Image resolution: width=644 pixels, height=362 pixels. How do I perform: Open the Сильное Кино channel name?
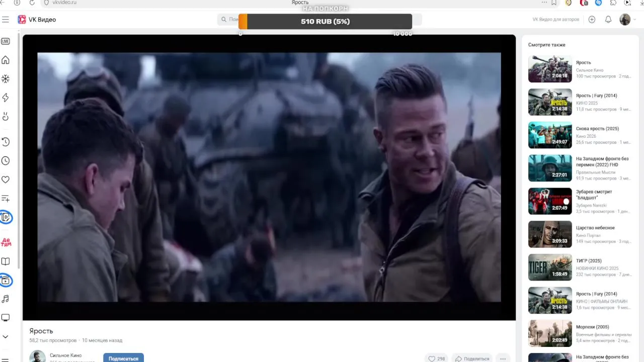[65, 355]
